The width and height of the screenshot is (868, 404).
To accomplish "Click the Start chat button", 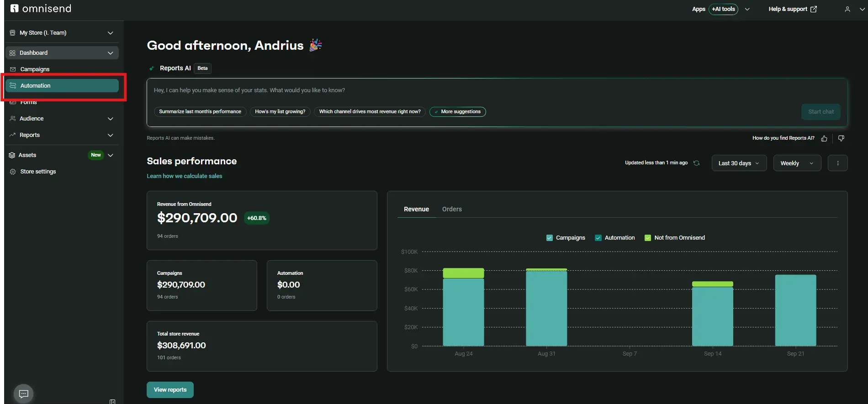I will point(820,112).
